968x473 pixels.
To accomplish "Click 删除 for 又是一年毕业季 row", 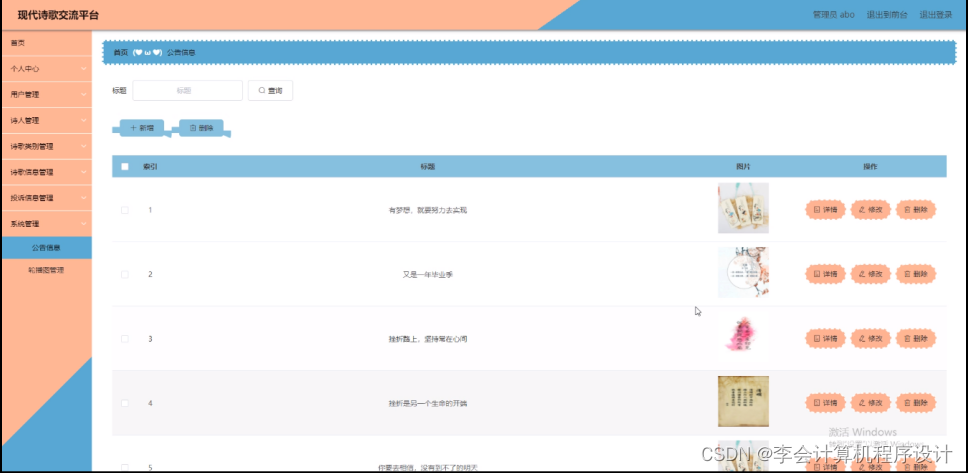I will click(916, 274).
